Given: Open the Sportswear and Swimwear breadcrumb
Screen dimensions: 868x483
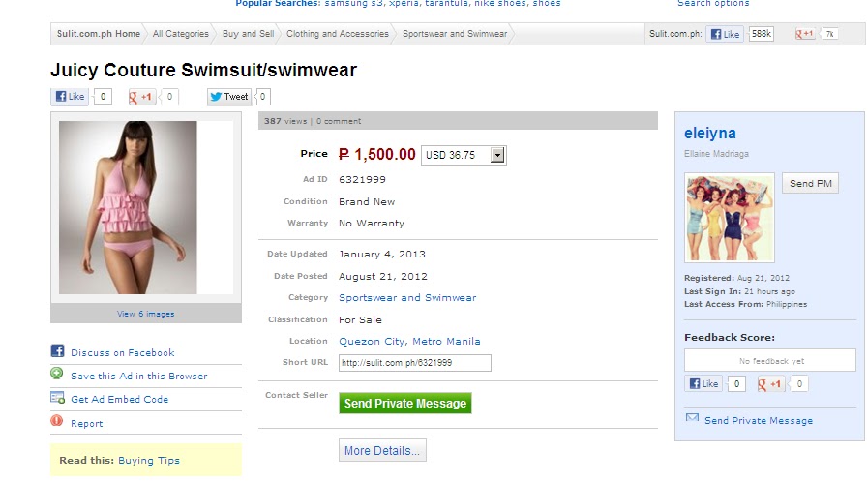Looking at the screenshot, I should click(455, 34).
